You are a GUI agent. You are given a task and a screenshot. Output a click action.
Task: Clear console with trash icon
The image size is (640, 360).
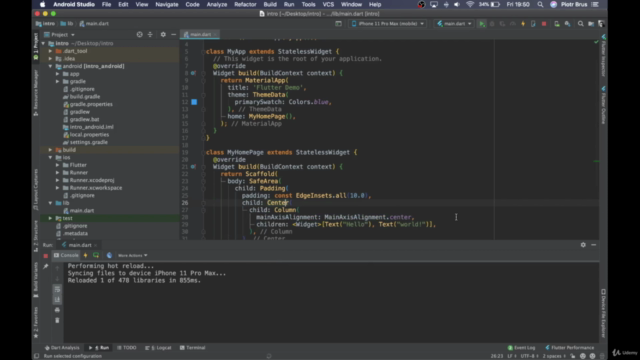pyautogui.click(x=57, y=320)
